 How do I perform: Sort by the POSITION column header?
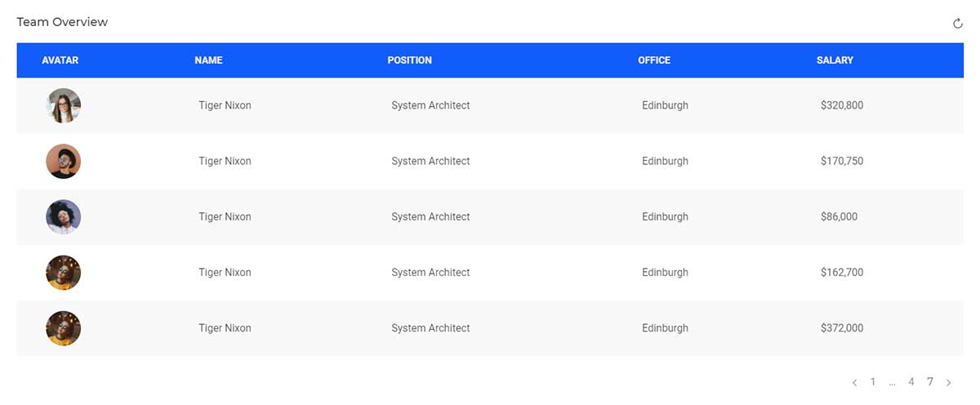click(410, 60)
